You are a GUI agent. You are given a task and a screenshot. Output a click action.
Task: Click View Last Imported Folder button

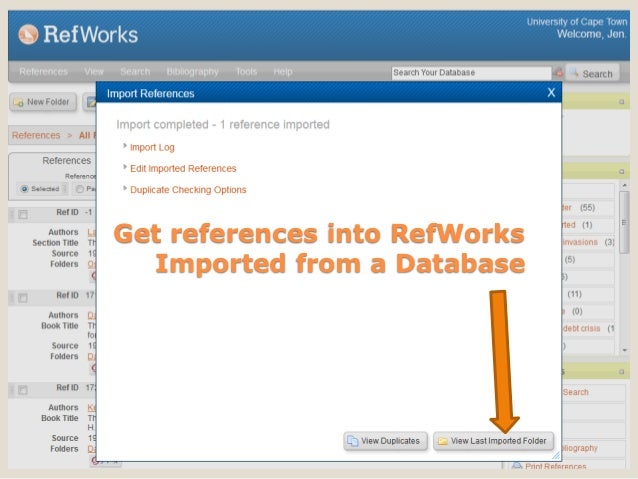[493, 441]
